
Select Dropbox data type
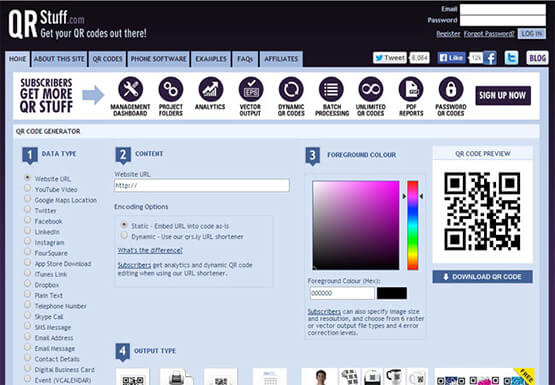click(x=28, y=284)
